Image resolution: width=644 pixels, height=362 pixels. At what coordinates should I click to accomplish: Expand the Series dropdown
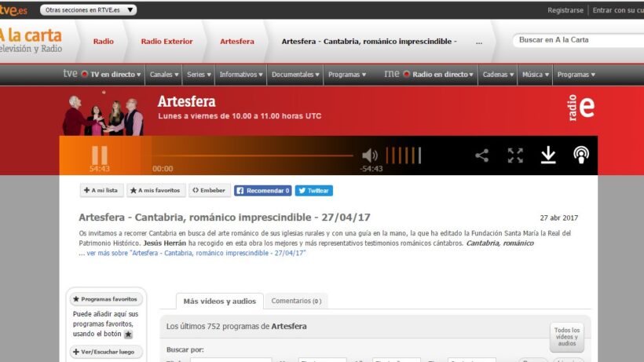199,75
